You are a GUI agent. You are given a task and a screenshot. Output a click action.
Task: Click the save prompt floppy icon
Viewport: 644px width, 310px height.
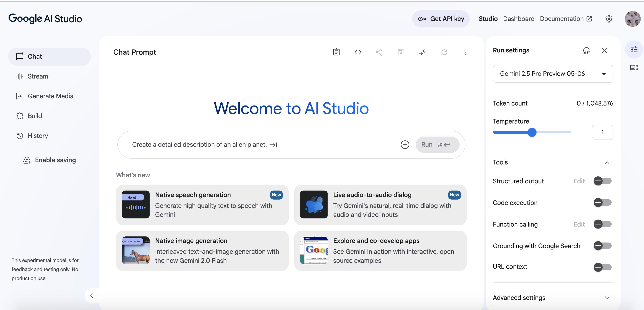(401, 52)
